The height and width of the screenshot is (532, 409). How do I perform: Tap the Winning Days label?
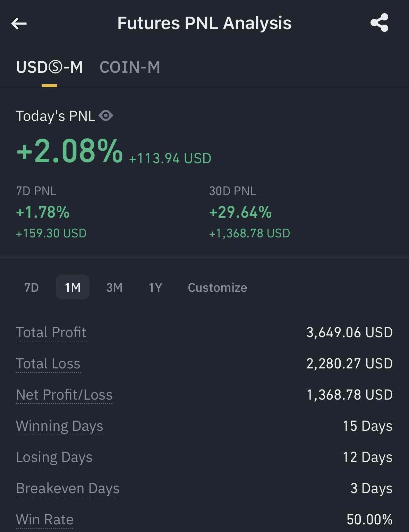coord(59,426)
